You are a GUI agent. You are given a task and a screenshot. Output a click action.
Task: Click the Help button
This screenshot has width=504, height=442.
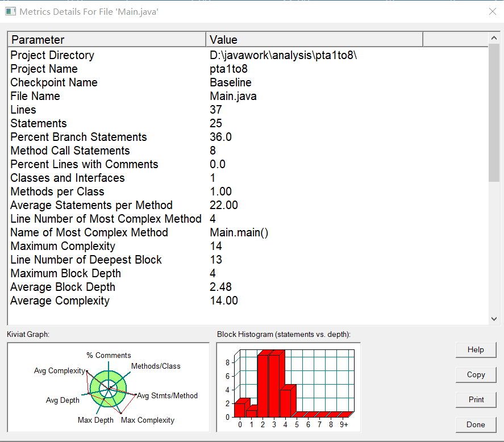[476, 350]
